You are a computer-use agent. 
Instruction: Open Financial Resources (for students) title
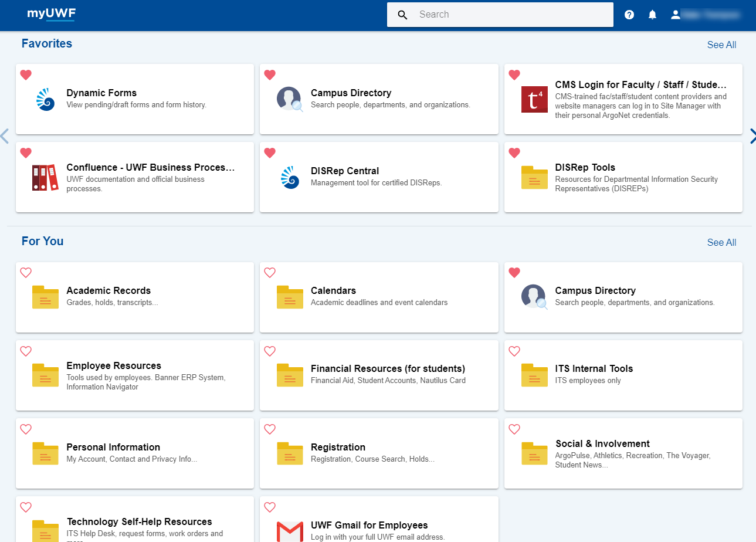point(388,368)
